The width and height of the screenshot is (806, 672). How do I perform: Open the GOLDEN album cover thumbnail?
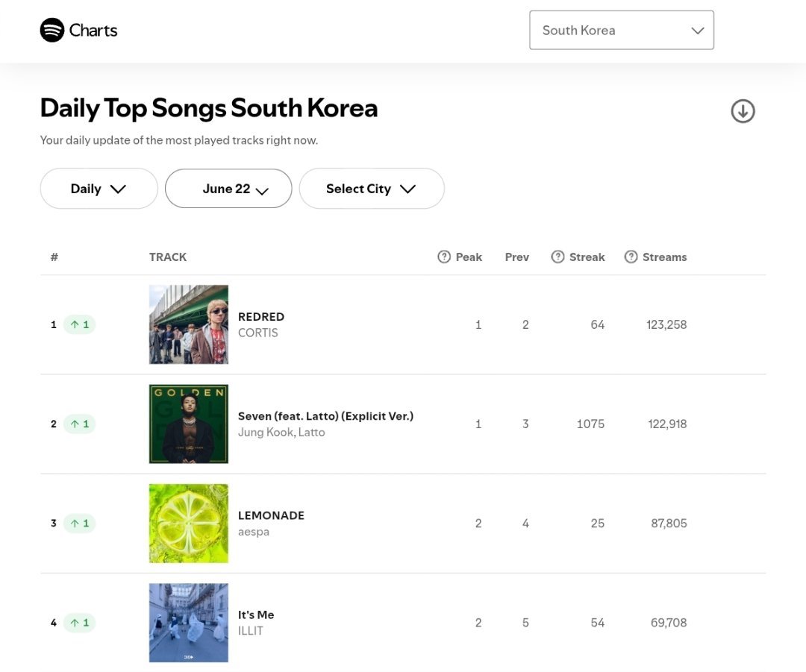[x=189, y=424]
